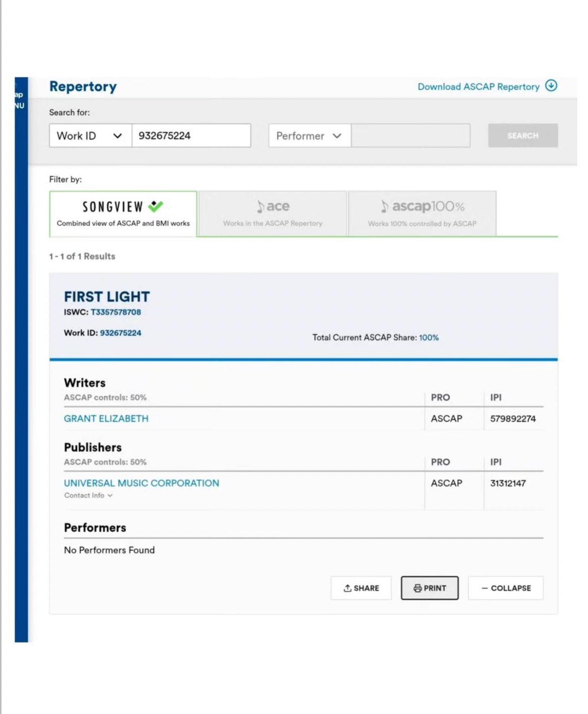
Task: Click the download circle arrow icon
Action: point(551,86)
